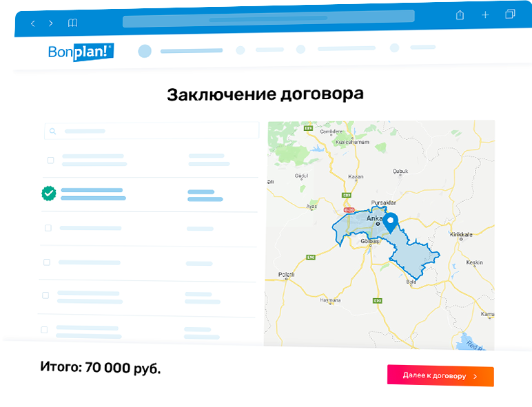Click the browser forward arrow
Screen dimensions: 532x407
(x=51, y=23)
